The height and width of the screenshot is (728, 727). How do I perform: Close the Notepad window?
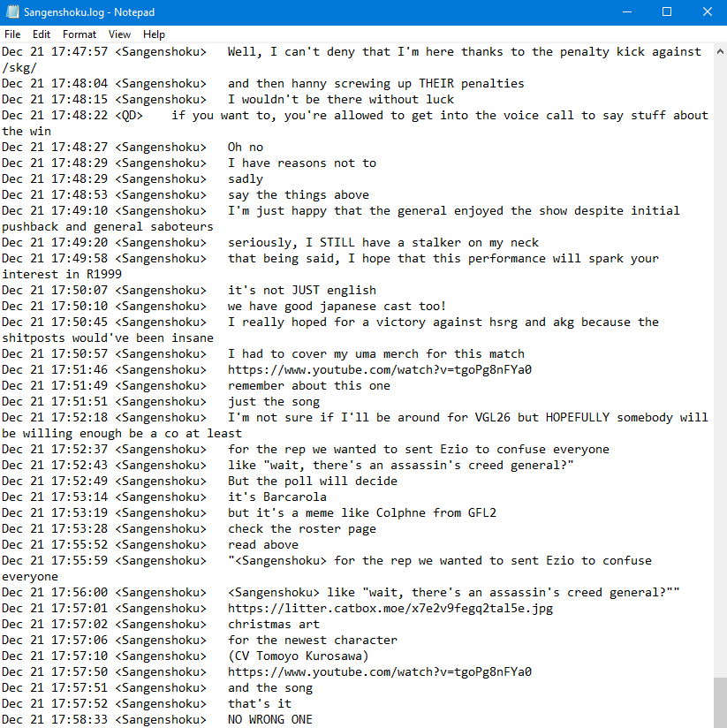tap(707, 12)
